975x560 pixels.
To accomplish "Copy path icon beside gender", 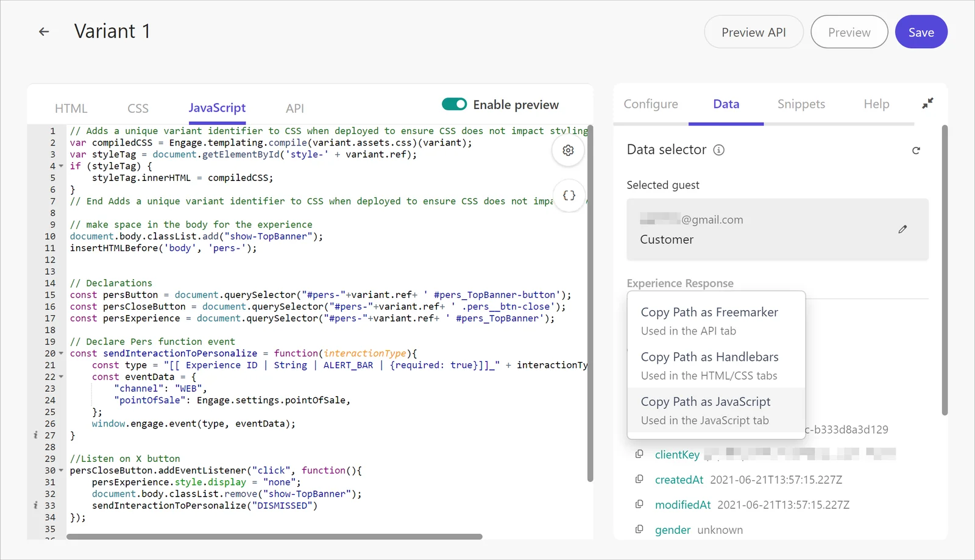I will 639,530.
